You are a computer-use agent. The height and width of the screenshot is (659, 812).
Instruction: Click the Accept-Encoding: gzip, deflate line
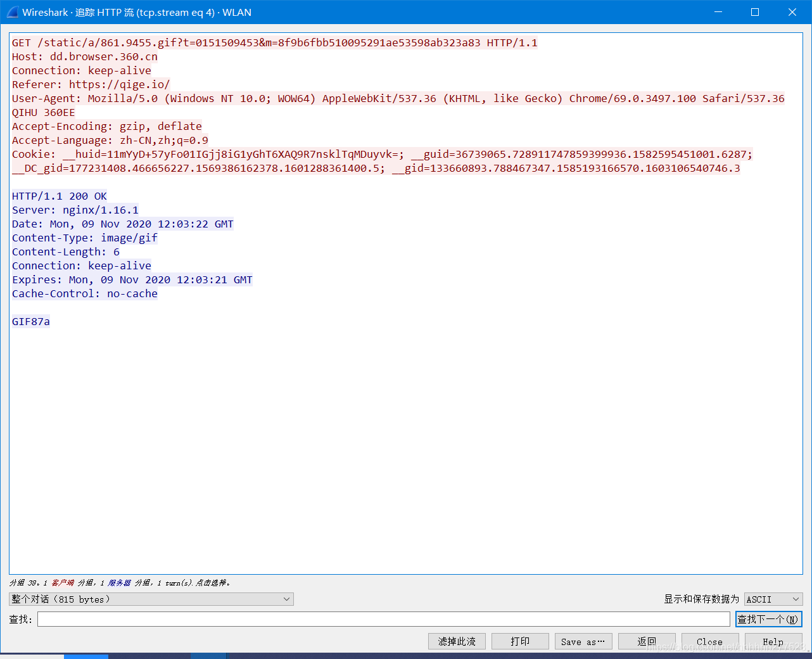click(x=106, y=126)
